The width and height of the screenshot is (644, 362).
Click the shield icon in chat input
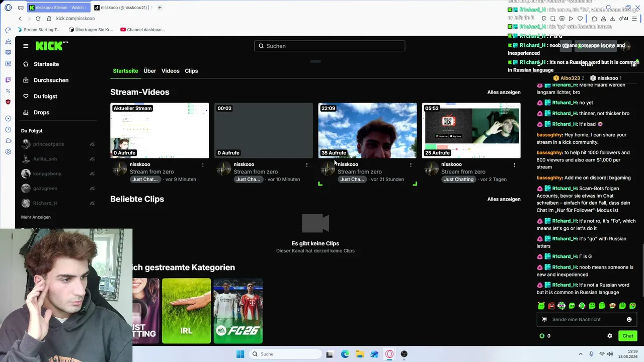(x=544, y=319)
